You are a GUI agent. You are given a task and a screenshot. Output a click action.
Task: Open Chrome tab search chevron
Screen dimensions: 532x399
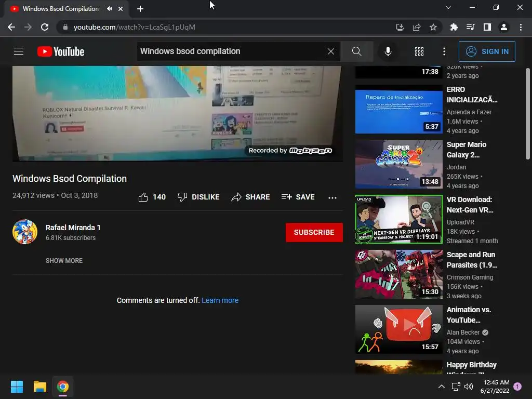point(448,7)
